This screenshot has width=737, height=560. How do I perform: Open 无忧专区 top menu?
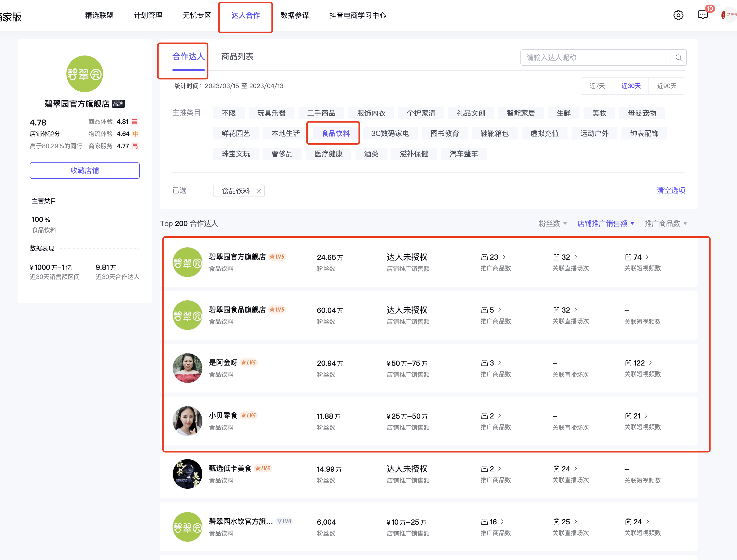[x=197, y=15]
